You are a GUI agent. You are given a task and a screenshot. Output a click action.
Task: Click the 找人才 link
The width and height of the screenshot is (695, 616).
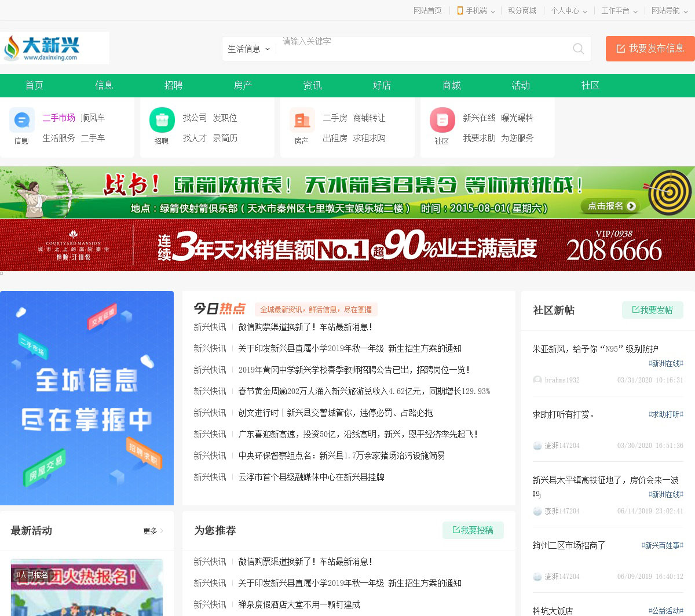195,138
